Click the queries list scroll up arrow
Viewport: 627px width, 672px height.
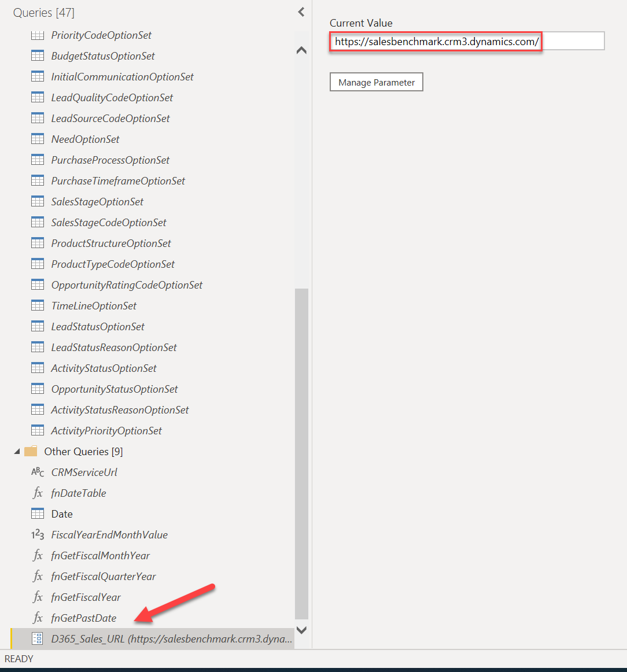301,50
